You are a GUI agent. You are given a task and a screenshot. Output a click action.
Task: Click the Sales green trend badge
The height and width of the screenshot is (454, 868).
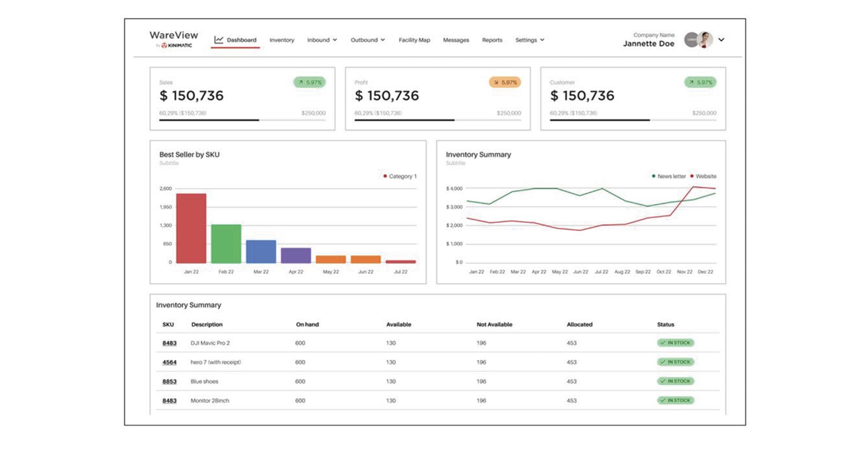click(310, 82)
